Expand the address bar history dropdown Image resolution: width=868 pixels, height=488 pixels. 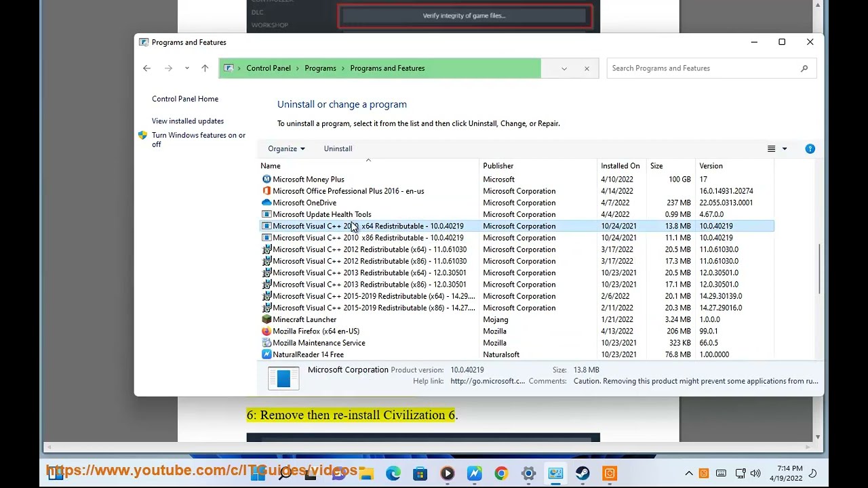564,68
